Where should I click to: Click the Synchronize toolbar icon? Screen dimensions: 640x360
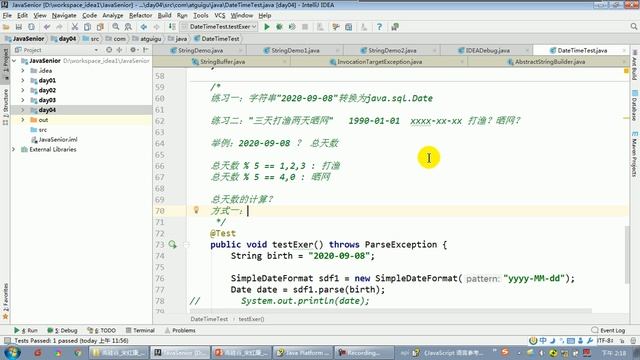point(31,27)
